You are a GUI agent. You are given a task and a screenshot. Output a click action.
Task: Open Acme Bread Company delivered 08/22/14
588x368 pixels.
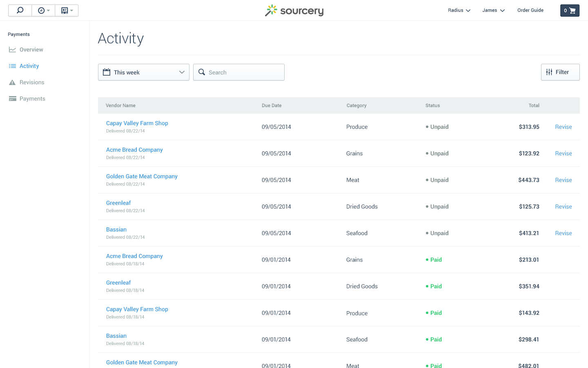point(134,150)
